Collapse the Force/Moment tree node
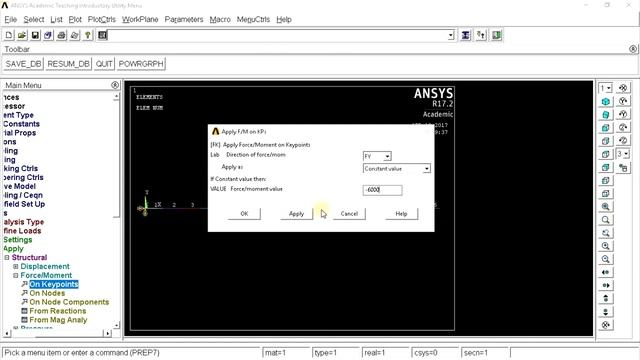Screen dimensions: 640x360 pyautogui.click(x=16, y=276)
